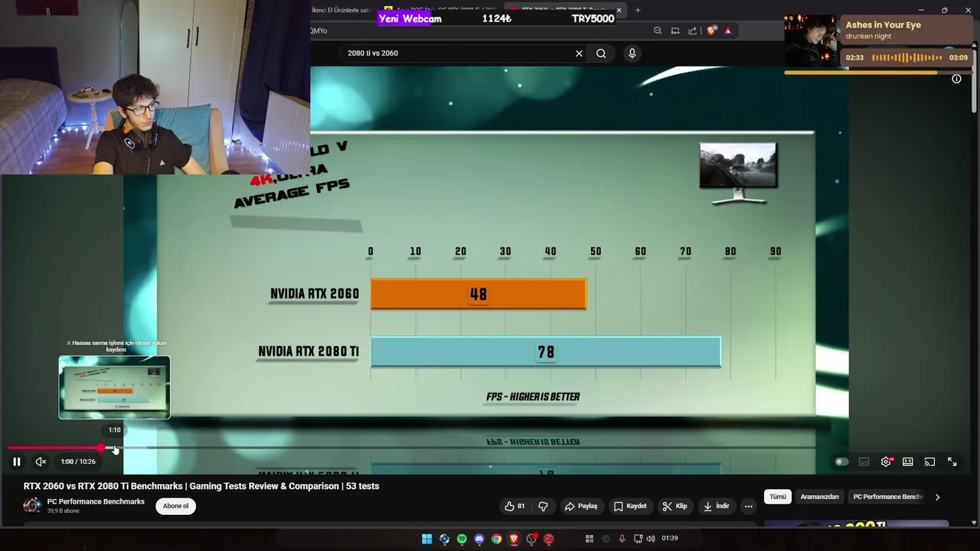This screenshot has height=551, width=980.
Task: Show more filter chips with right chevron
Action: coord(937,497)
